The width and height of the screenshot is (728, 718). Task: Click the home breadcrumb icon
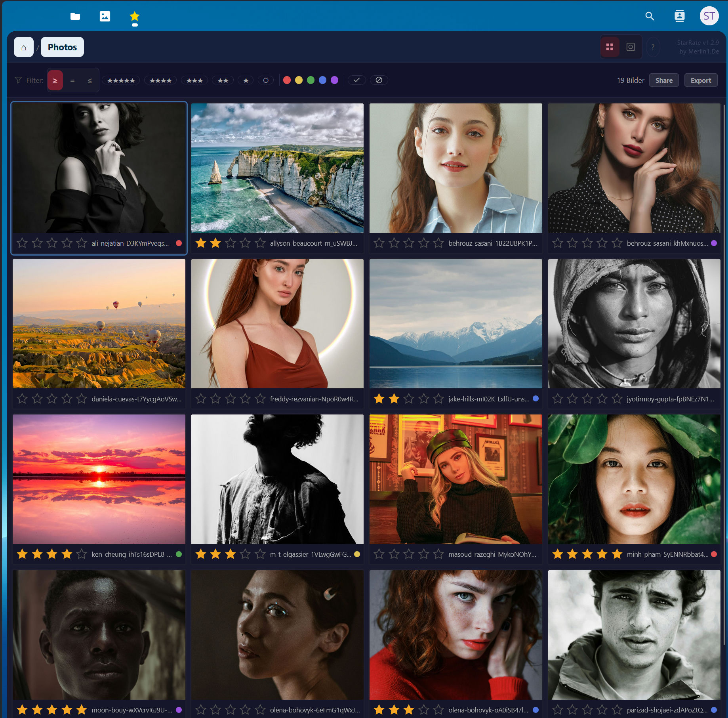click(23, 47)
